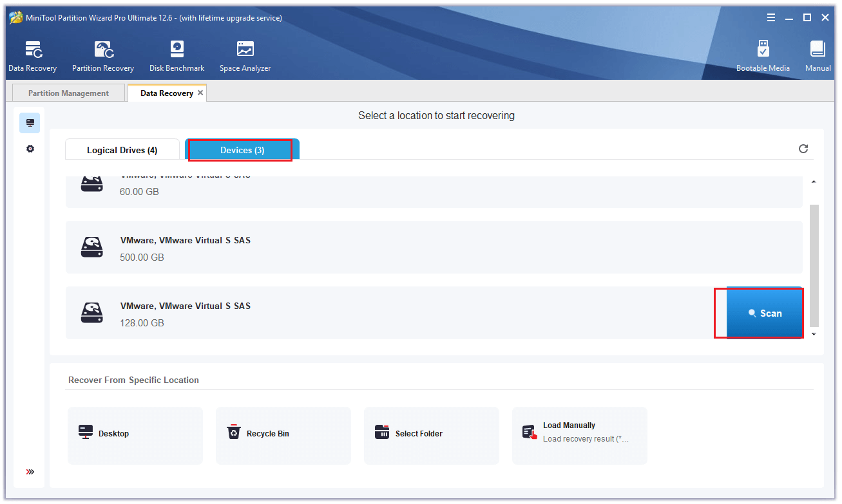Minimize the MiniTool Partition Wizard window
This screenshot has height=504, width=842.
(x=789, y=18)
